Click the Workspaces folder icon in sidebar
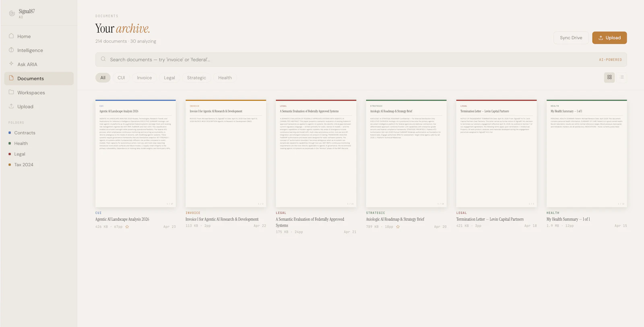Image resolution: width=644 pixels, height=327 pixels. [11, 92]
